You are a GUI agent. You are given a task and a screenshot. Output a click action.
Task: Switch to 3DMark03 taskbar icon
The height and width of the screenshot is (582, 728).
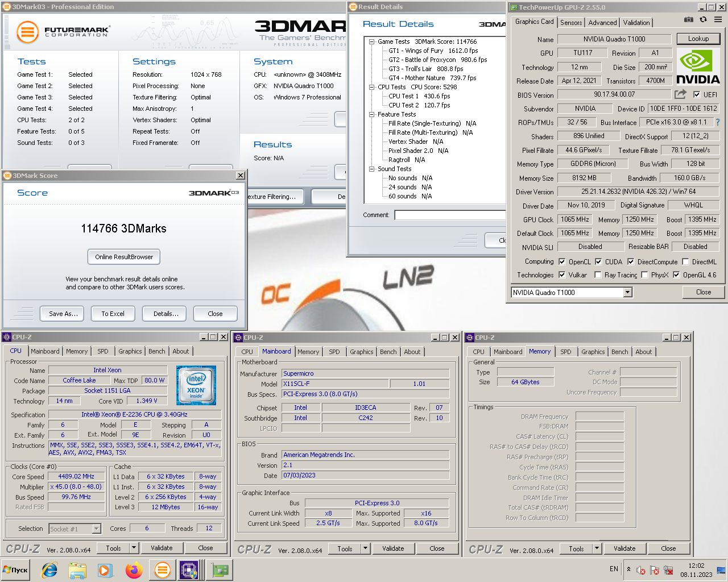tap(162, 570)
